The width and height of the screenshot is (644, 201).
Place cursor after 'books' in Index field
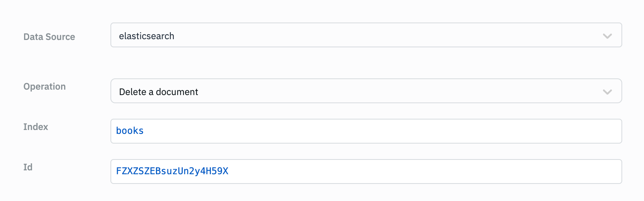144,131
